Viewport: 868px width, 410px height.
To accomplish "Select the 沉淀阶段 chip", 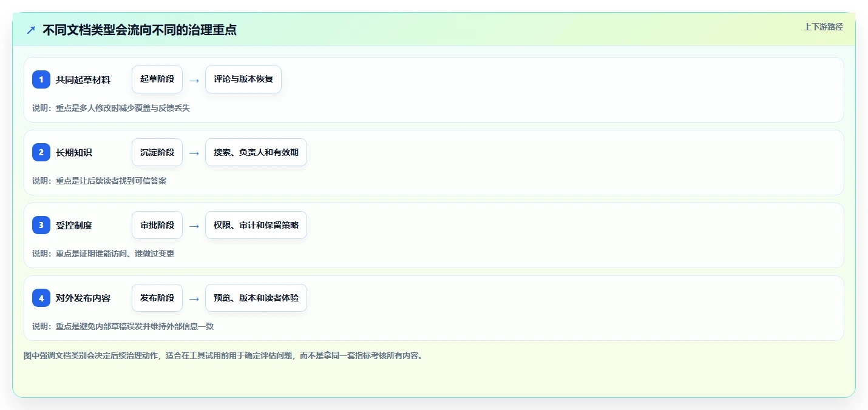I will point(157,152).
